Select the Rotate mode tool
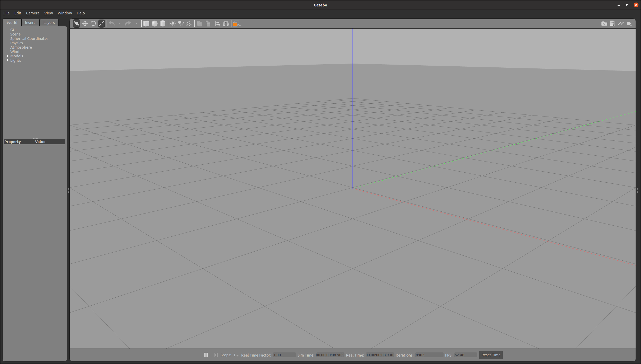The height and width of the screenshot is (364, 641). (x=93, y=24)
